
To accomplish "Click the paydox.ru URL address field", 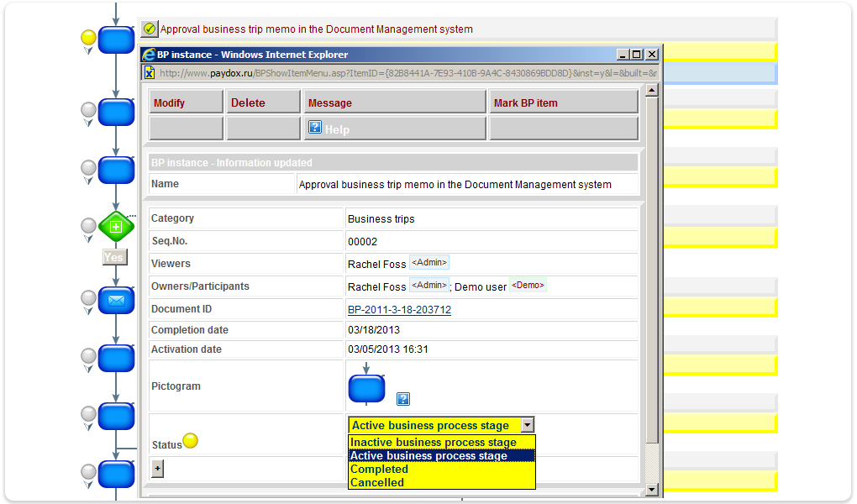I will 408,73.
